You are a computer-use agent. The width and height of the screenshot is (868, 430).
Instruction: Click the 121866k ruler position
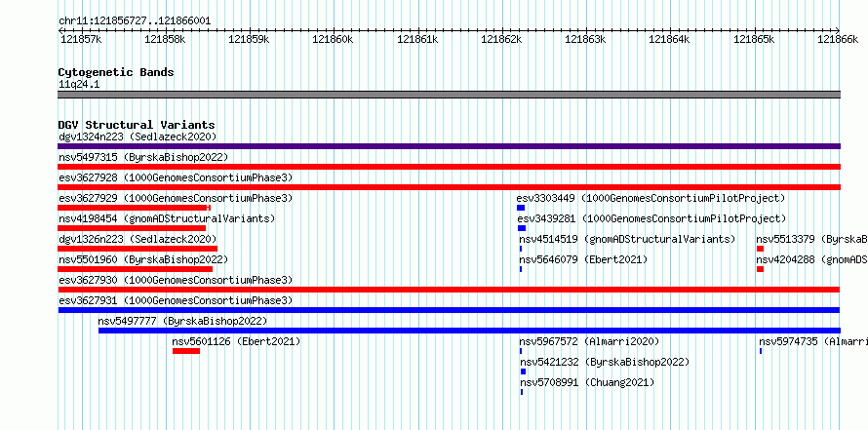pos(839,39)
